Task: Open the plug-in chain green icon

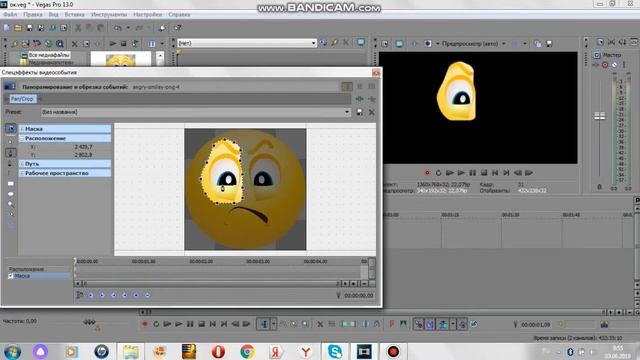Action: click(x=359, y=99)
